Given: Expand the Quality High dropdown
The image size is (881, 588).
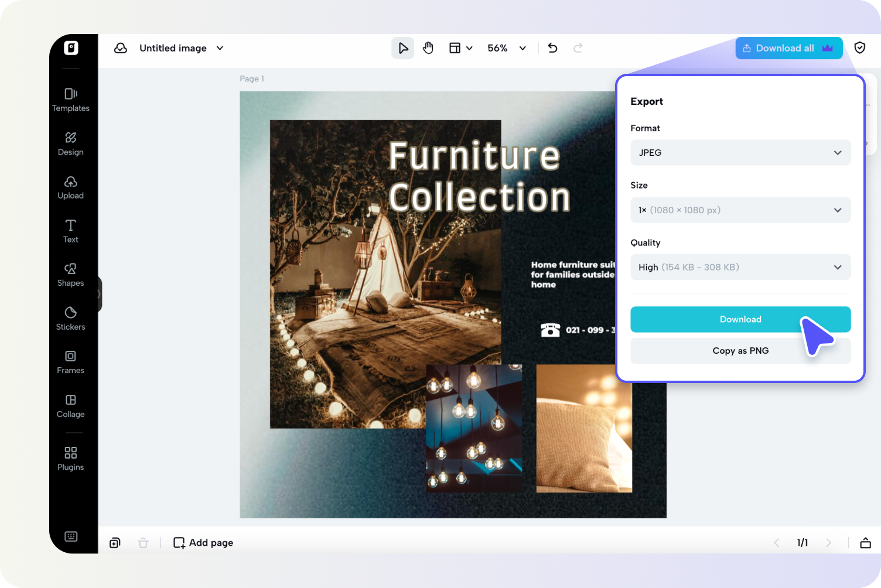Looking at the screenshot, I should (740, 267).
